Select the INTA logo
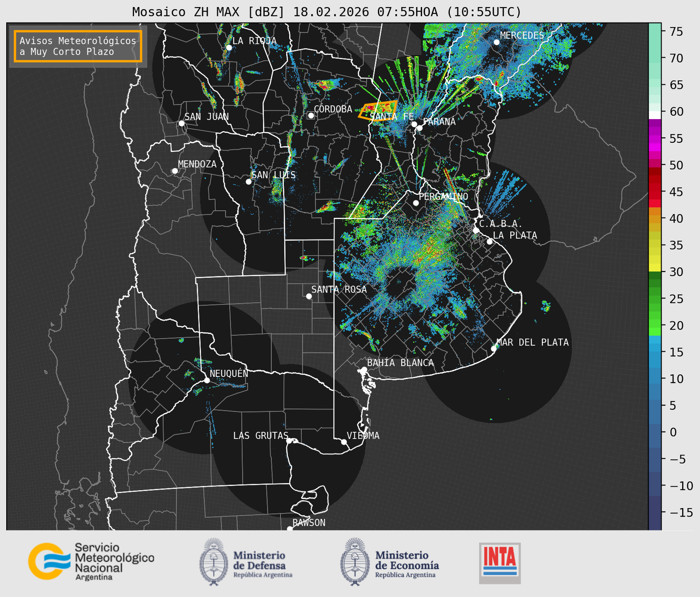This screenshot has height=597, width=700. (500, 563)
